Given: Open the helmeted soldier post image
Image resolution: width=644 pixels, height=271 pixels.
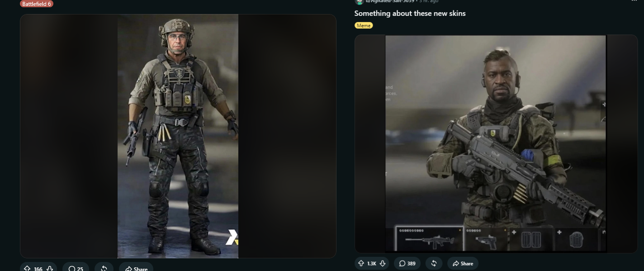Looking at the screenshot, I should tap(178, 136).
